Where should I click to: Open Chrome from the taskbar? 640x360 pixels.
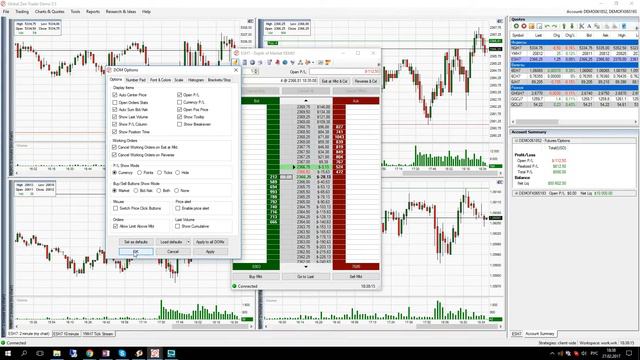tap(89, 353)
